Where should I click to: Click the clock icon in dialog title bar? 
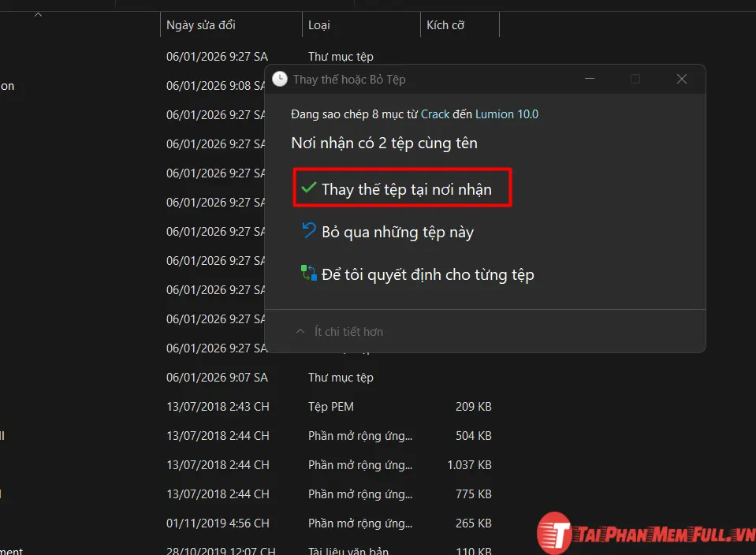click(x=279, y=79)
